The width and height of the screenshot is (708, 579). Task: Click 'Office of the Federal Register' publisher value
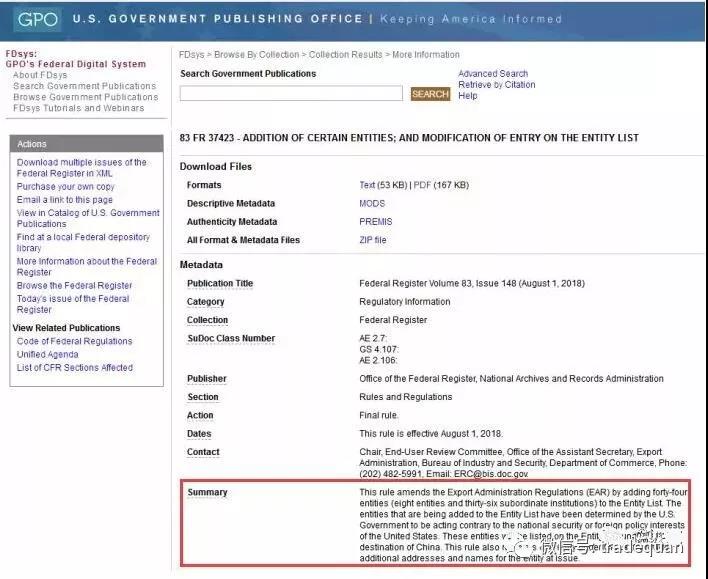[x=417, y=379]
